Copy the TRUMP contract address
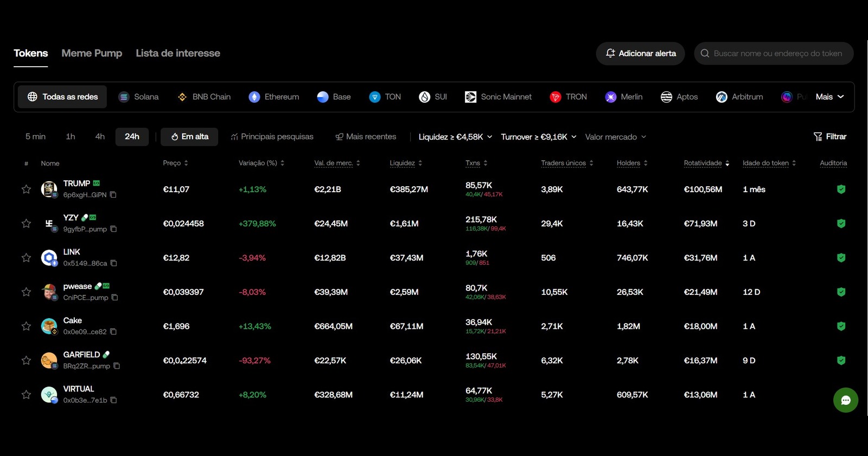This screenshot has height=456, width=868. point(113,195)
